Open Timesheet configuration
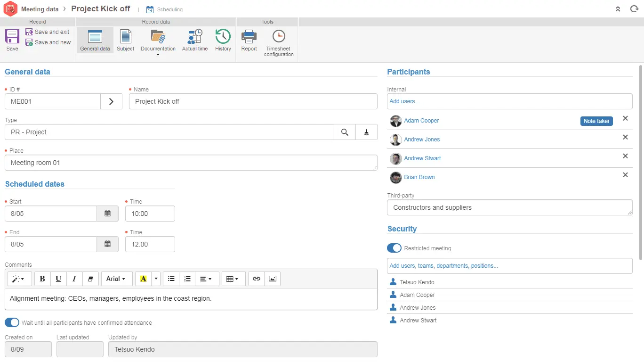This screenshot has width=644, height=362. (278, 40)
